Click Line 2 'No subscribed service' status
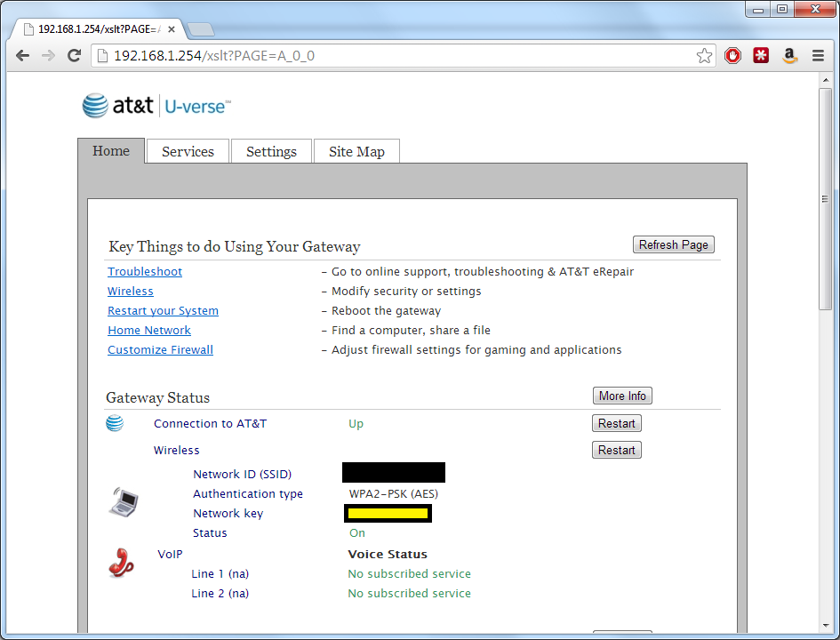 (x=409, y=594)
